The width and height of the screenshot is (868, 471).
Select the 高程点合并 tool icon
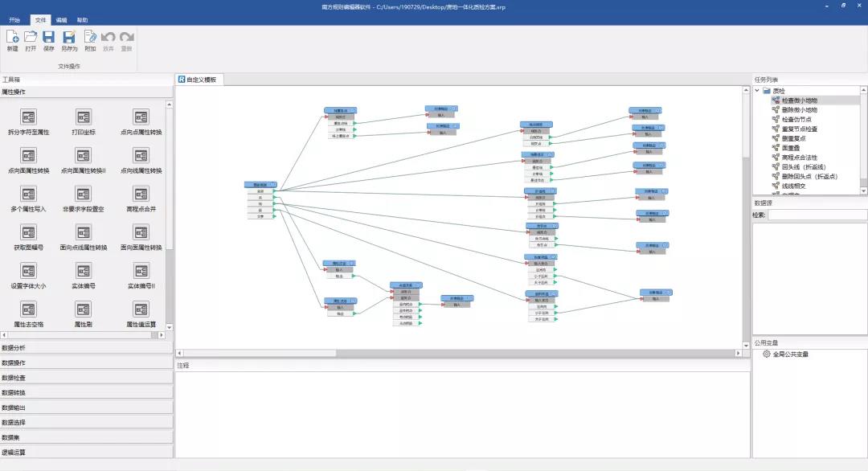click(141, 195)
